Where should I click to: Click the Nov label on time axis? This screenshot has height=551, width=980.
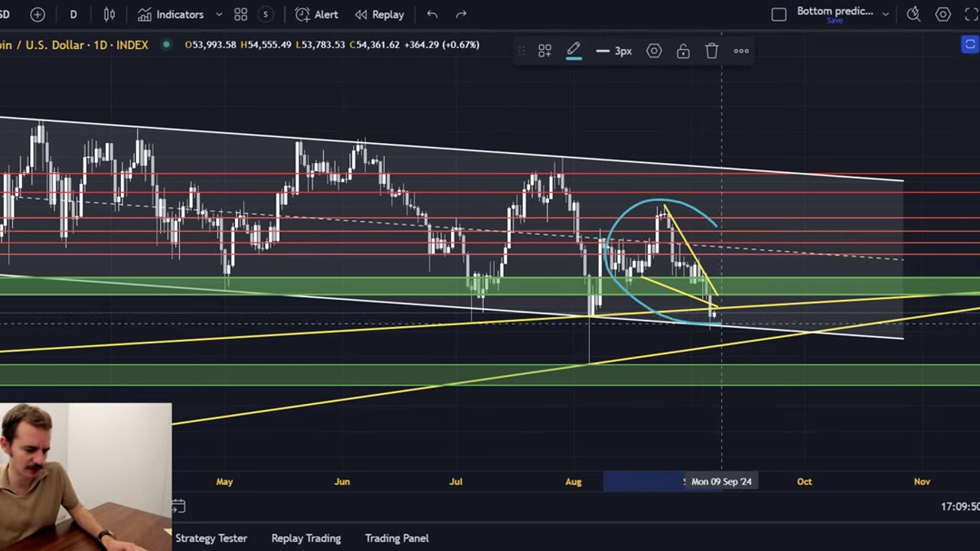click(922, 481)
